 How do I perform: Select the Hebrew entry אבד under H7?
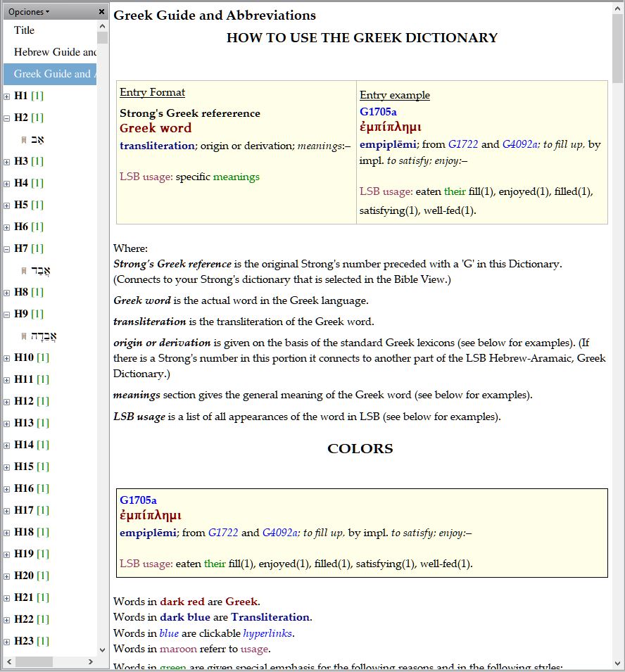[41, 271]
